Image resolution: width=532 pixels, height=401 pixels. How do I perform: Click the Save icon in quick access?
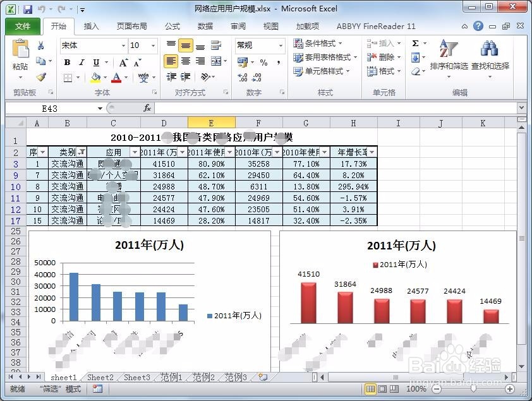tap(28, 9)
